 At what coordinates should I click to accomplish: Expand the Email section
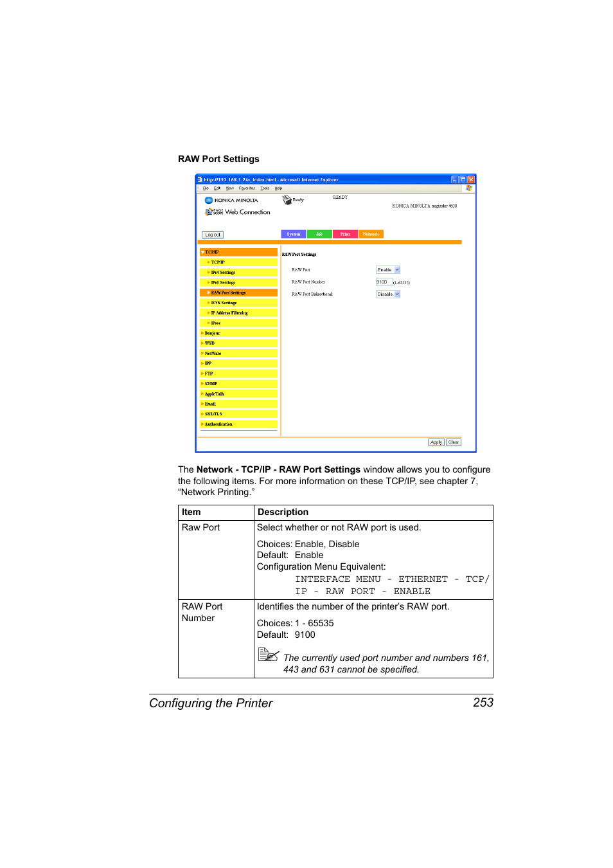click(x=238, y=404)
